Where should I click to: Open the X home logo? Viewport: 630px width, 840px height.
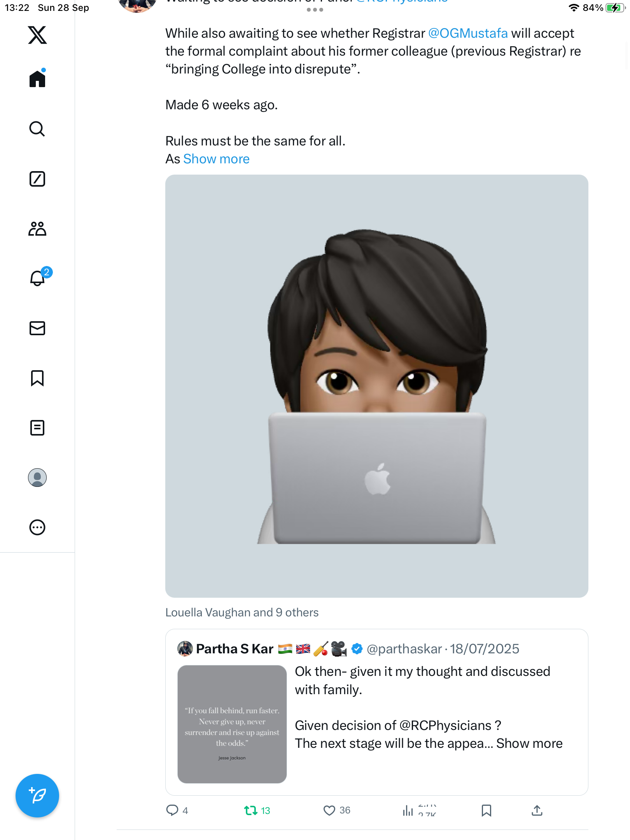[37, 35]
